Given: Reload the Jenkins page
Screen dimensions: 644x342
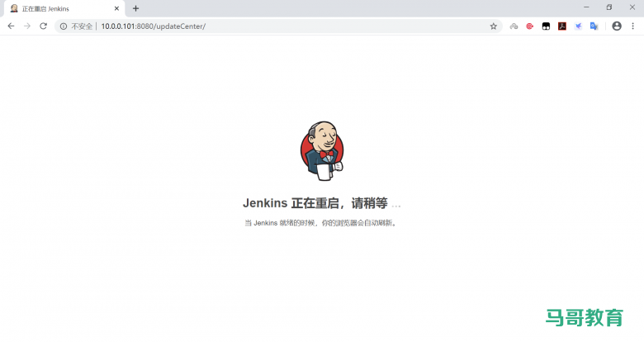Looking at the screenshot, I should pos(43,26).
